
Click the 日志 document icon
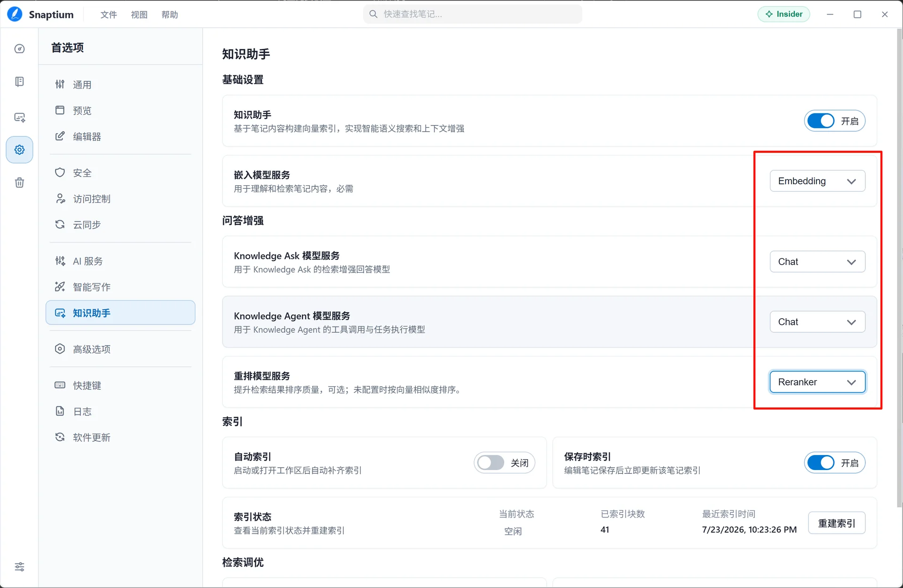60,411
